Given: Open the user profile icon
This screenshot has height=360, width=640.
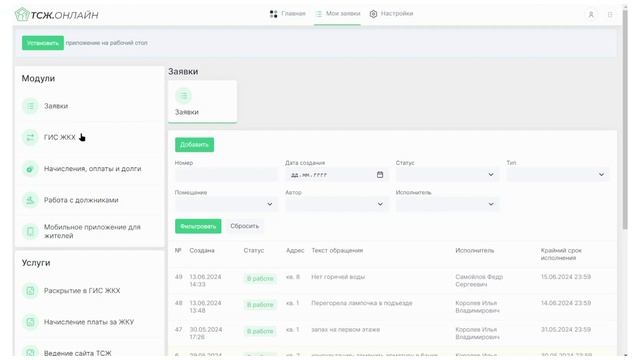Looking at the screenshot, I should click(591, 15).
